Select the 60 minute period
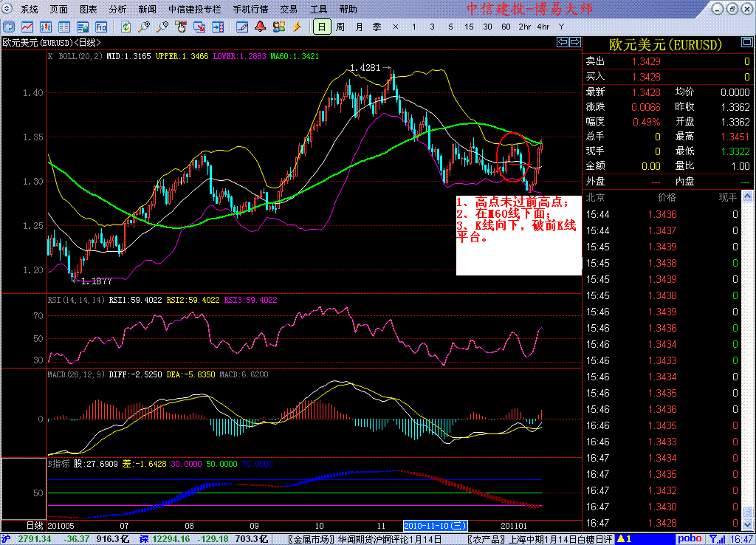Screen dimensions: 756x545 pyautogui.click(x=506, y=27)
